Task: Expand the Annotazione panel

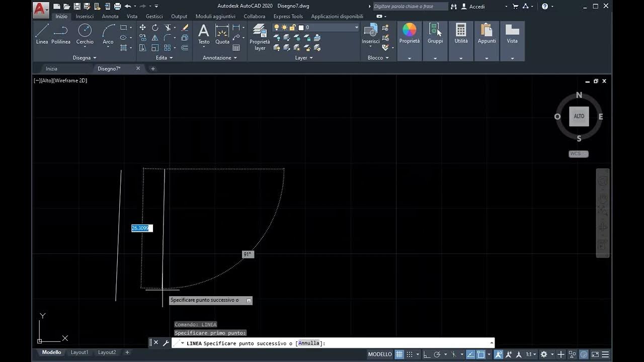Action: point(220,58)
